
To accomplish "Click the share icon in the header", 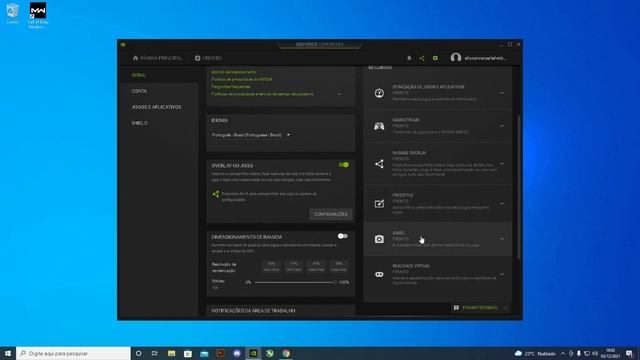I will (x=422, y=58).
